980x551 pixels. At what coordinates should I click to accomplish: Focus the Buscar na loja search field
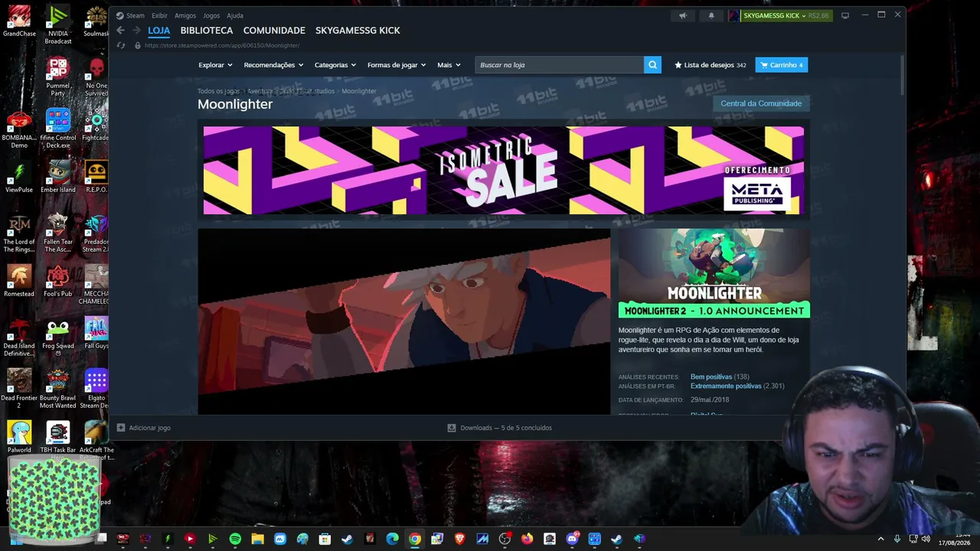[560, 65]
